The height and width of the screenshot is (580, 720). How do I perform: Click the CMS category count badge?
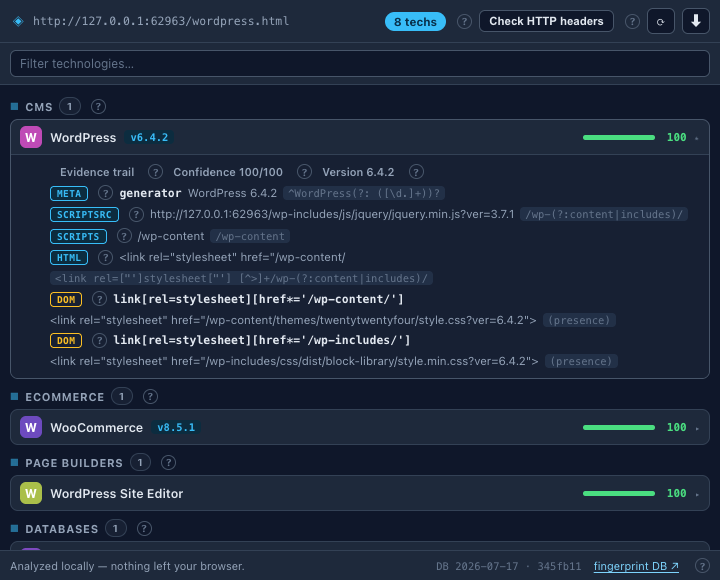(x=70, y=107)
